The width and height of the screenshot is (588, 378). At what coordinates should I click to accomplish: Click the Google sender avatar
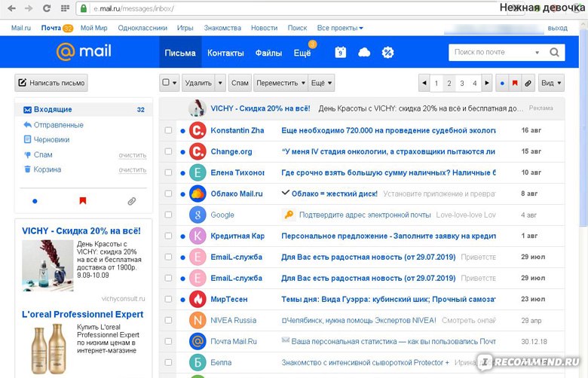coord(198,215)
